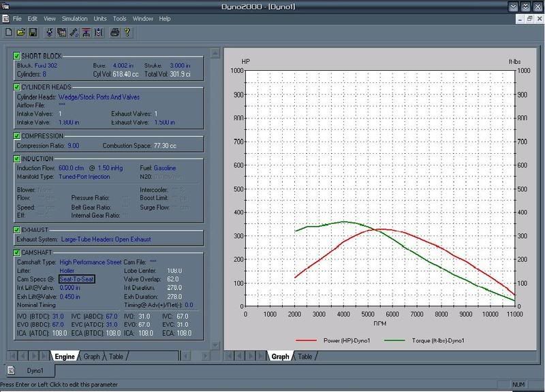Edit the Intake Valve value 1.800 in
The height and width of the screenshot is (392, 545).
point(69,122)
